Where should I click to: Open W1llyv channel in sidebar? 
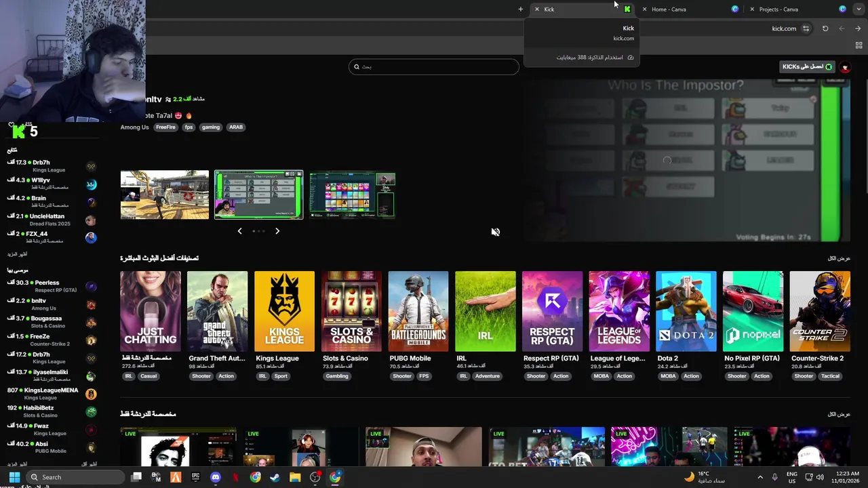tap(52, 184)
